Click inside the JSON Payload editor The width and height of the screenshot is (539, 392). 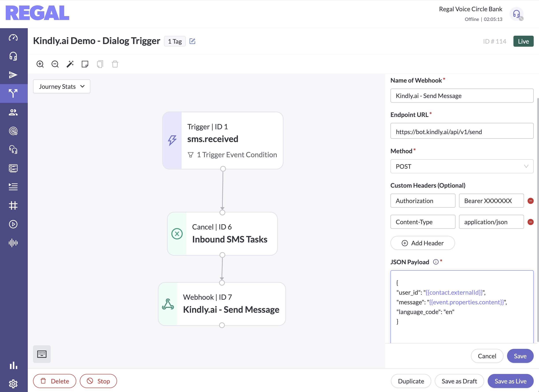click(x=462, y=307)
